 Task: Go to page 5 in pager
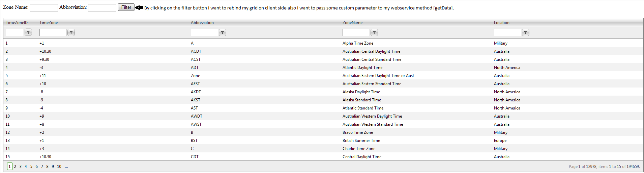pyautogui.click(x=31, y=167)
